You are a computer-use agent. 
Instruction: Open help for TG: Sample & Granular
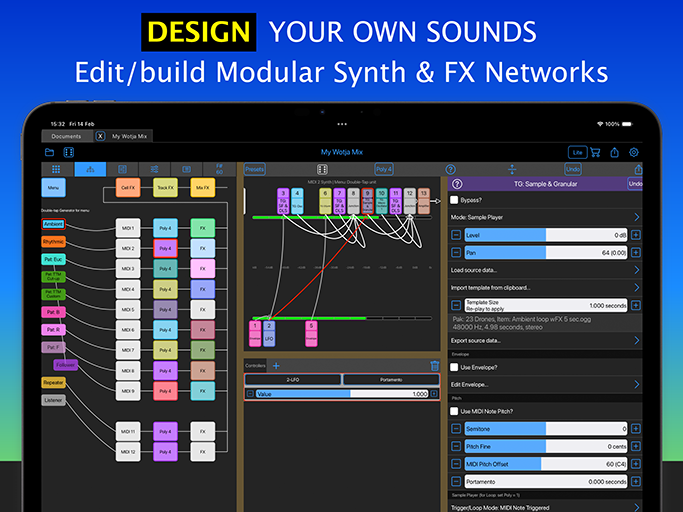pos(458,184)
